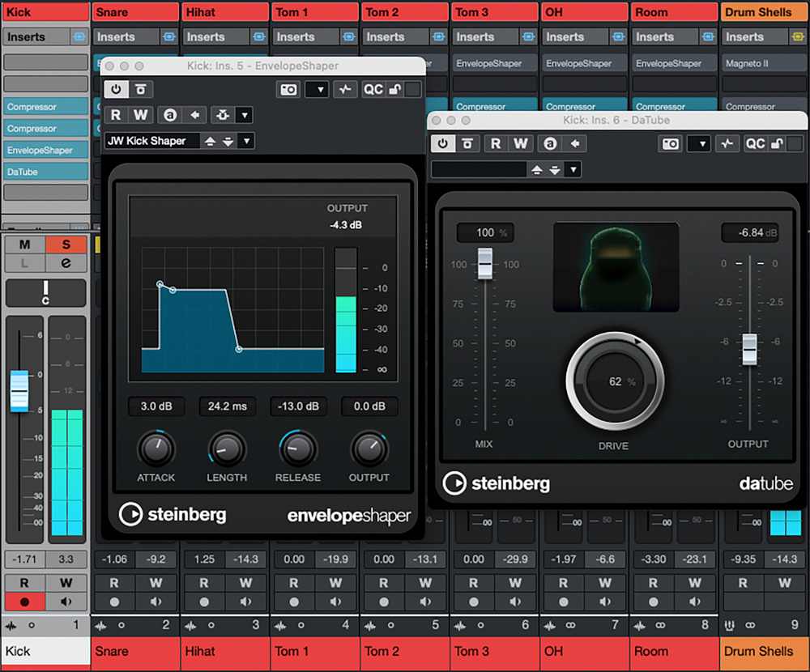Click EnvelopeShaper side-chain activate icon
The image size is (810, 672).
[x=345, y=89]
